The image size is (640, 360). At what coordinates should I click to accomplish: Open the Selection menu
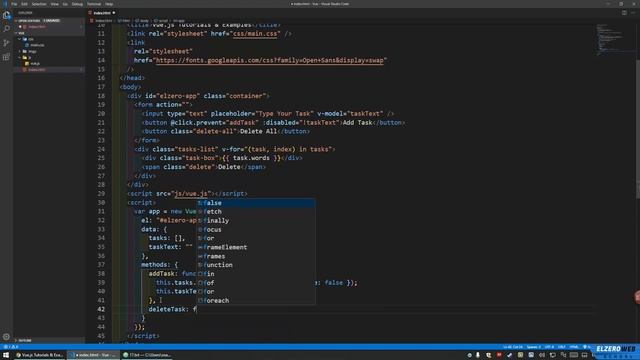pos(39,4)
